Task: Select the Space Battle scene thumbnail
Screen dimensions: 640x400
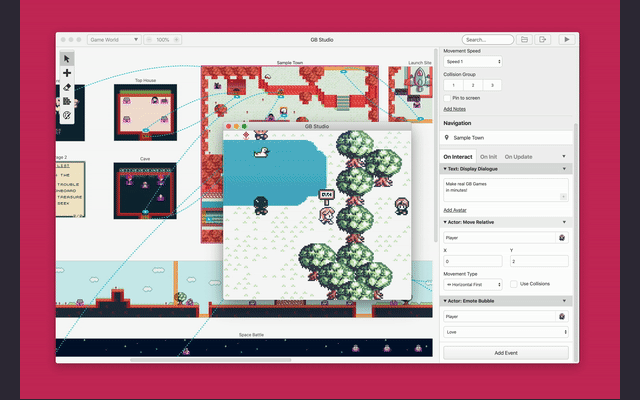Action: [x=244, y=347]
